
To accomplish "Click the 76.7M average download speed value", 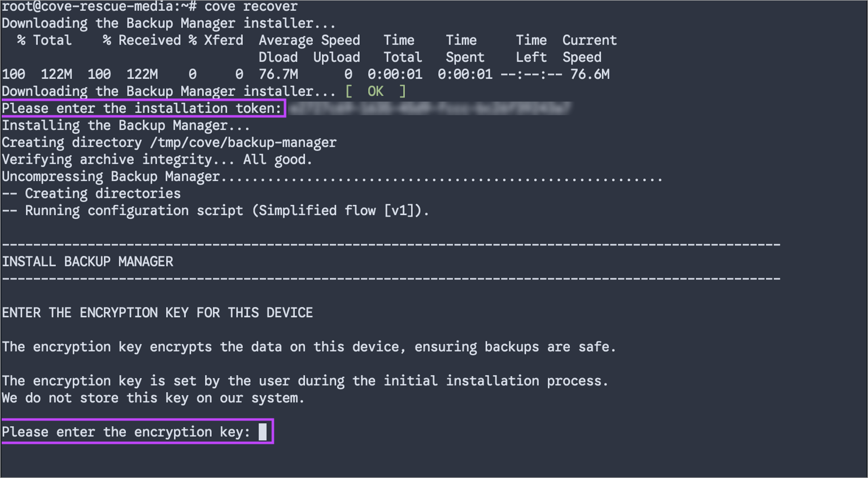I will coord(278,74).
